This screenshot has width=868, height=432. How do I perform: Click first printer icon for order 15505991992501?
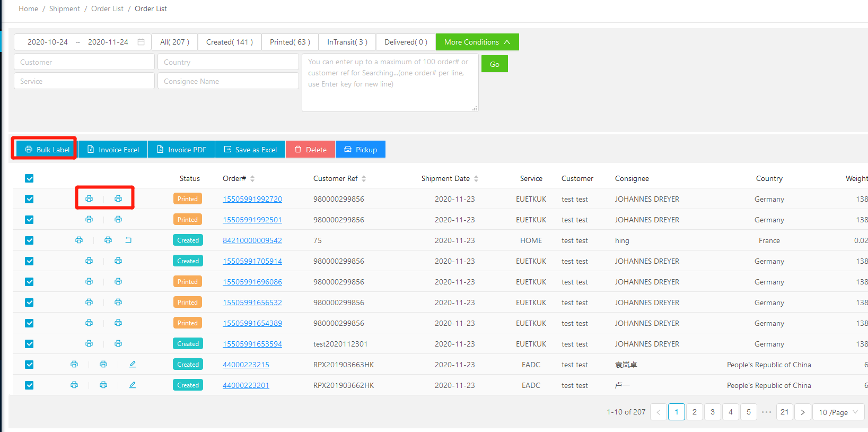89,219
